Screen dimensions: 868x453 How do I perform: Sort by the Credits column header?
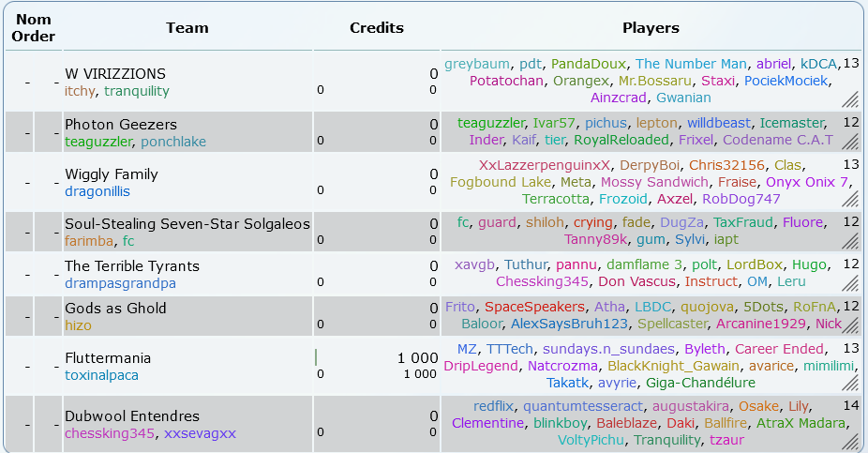376,28
